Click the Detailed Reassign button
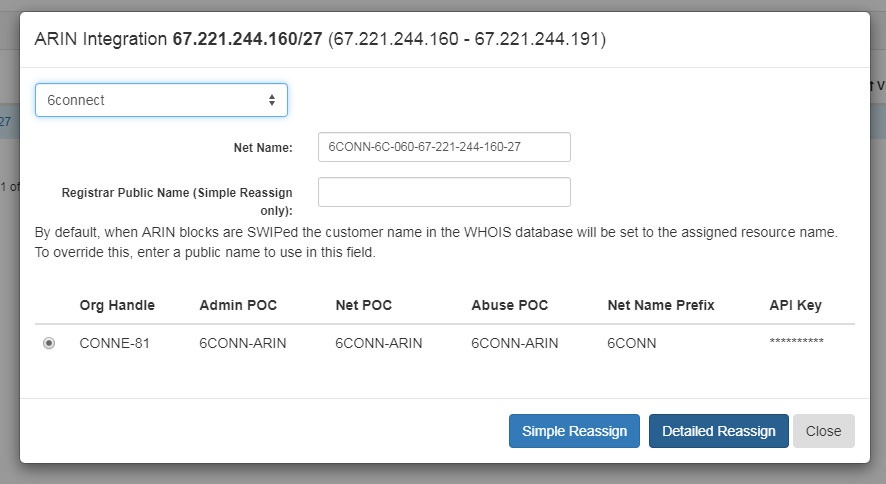 click(x=718, y=431)
